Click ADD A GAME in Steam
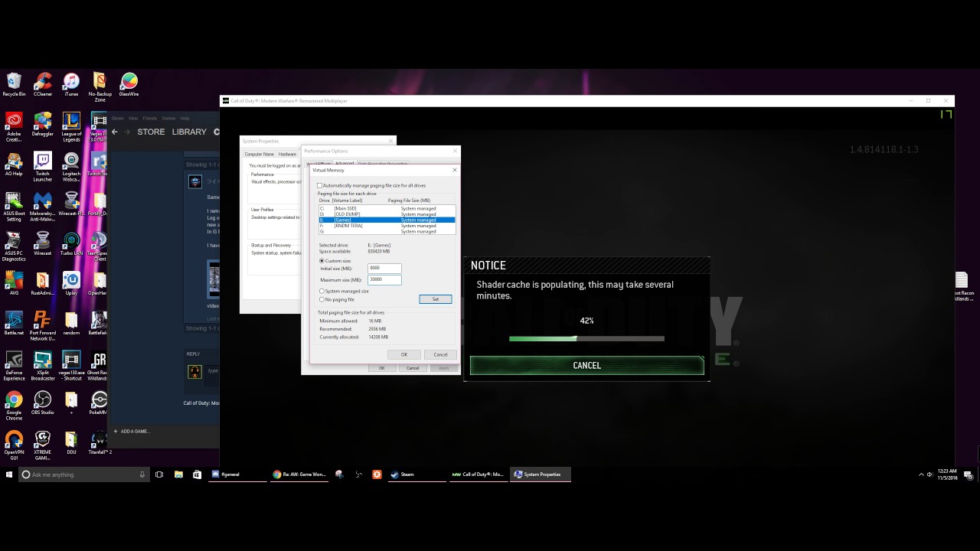 (x=131, y=432)
